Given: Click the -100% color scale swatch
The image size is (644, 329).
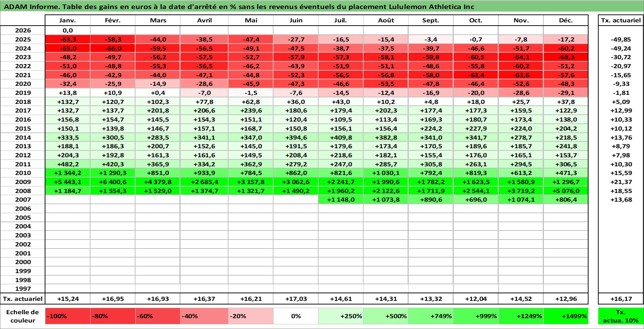Looking at the screenshot, I should [68, 316].
